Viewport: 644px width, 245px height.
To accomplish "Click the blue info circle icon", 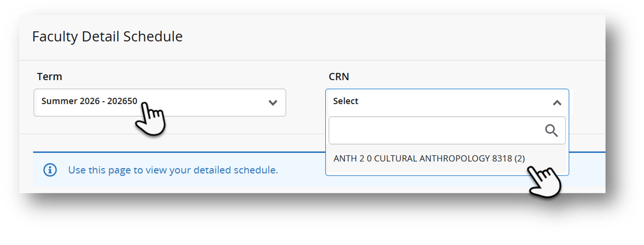I will coord(50,169).
